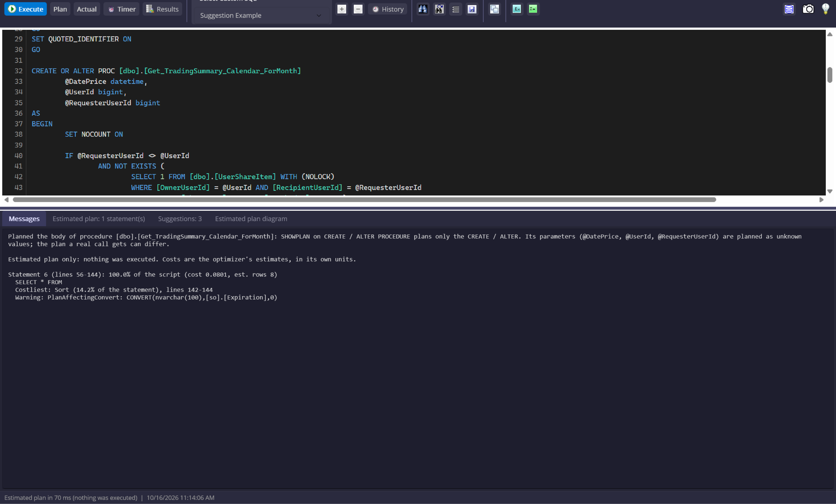
Task: Click the blue database icon
Action: click(789, 9)
